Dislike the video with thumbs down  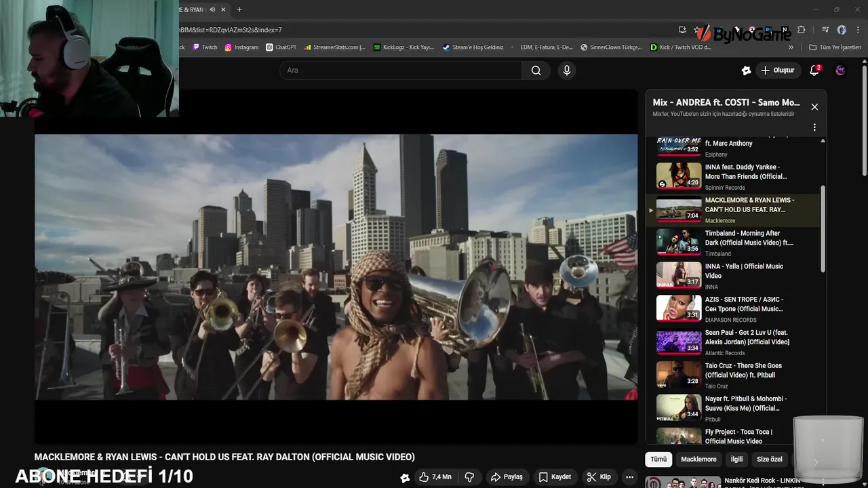coord(469,477)
